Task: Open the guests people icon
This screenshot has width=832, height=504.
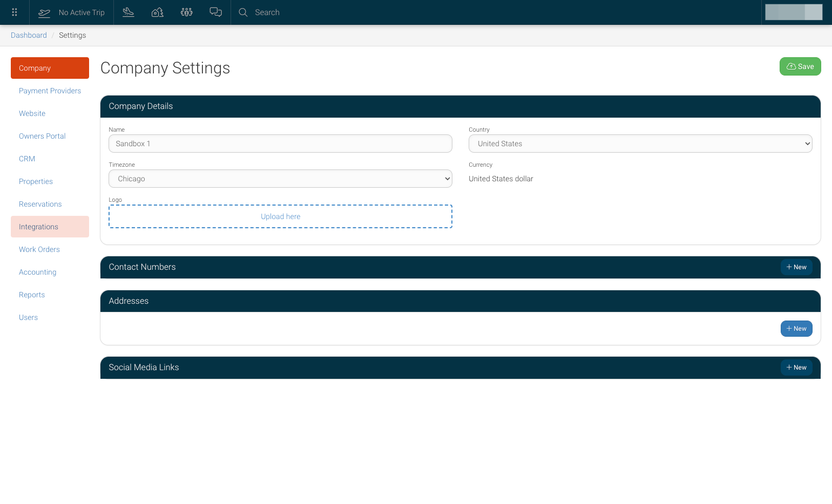Action: 187,12
